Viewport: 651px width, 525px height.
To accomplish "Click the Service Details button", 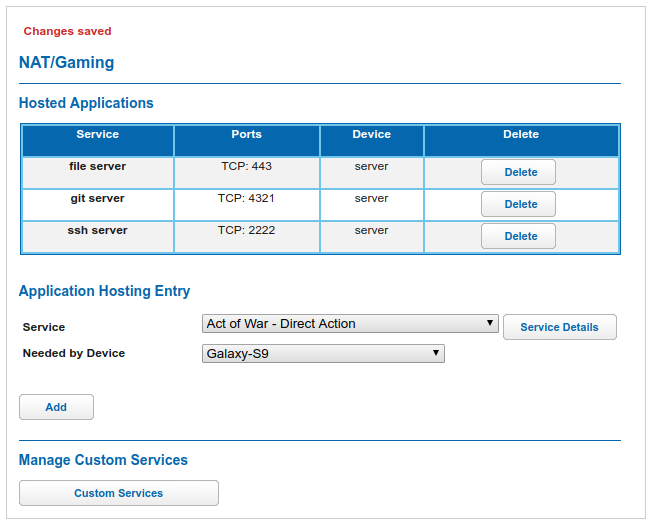I will pos(559,327).
